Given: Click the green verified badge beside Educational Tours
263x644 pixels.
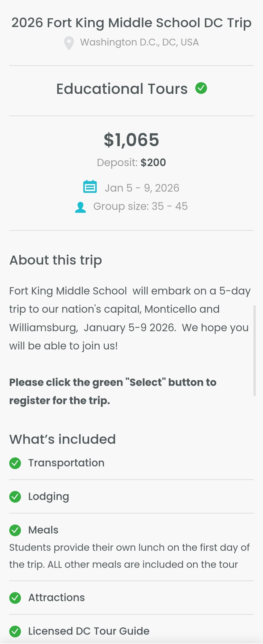Looking at the screenshot, I should pyautogui.click(x=201, y=88).
